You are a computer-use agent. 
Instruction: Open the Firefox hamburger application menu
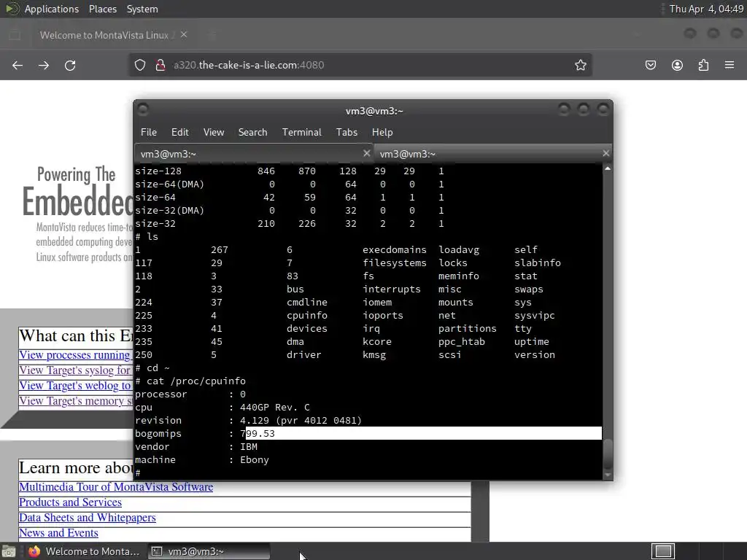(x=729, y=65)
